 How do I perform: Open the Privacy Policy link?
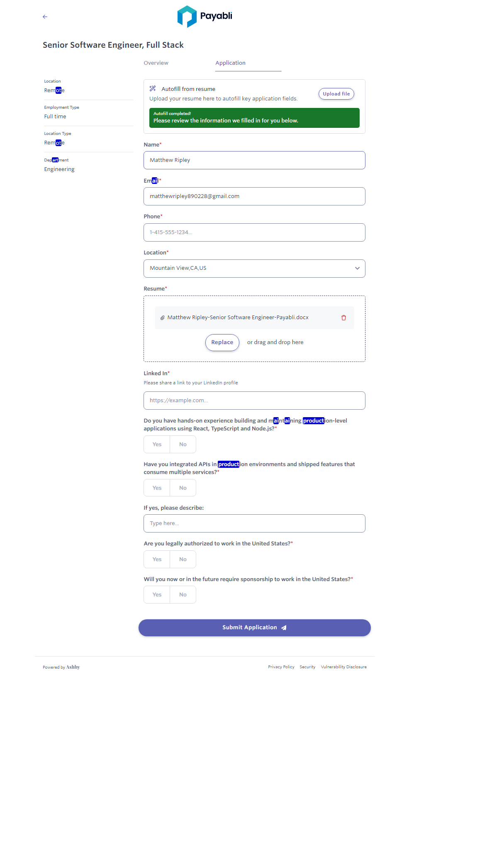pyautogui.click(x=281, y=667)
